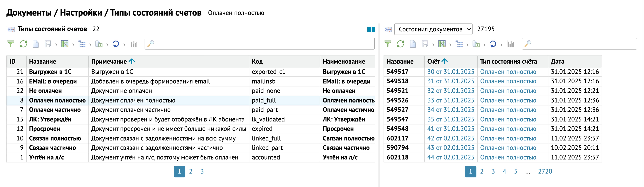Go to page 2 of right table
644x187 pixels.
click(482, 171)
